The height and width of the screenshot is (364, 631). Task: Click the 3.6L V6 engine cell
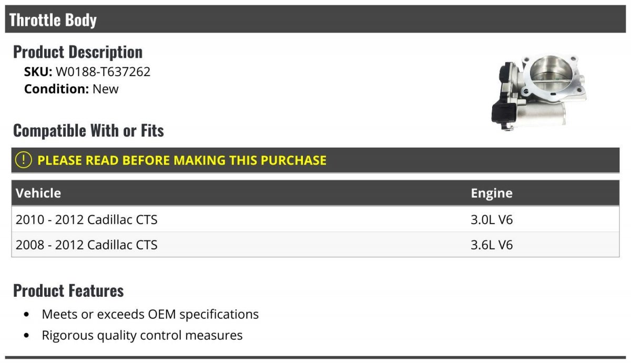tap(492, 245)
